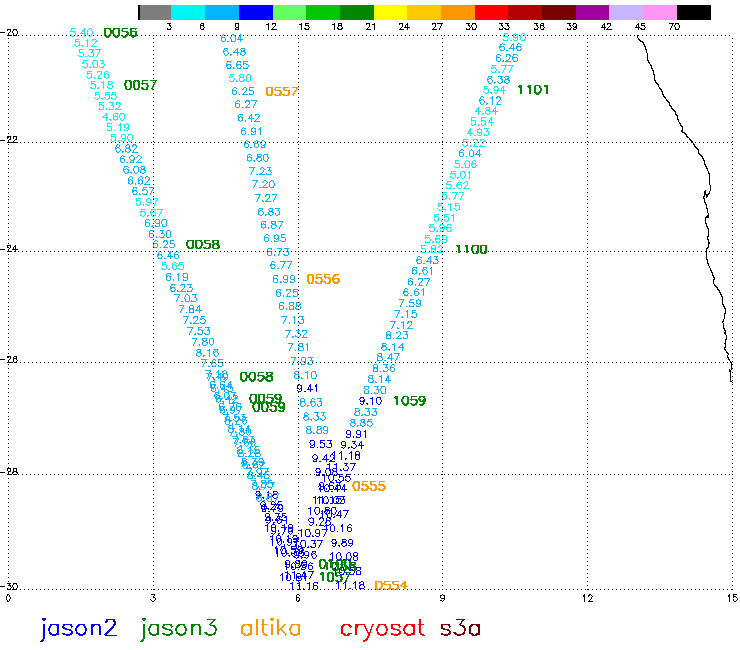This screenshot has height=650, width=740.
Task: Select the bright red 30–33 color segment
Action: click(491, 12)
